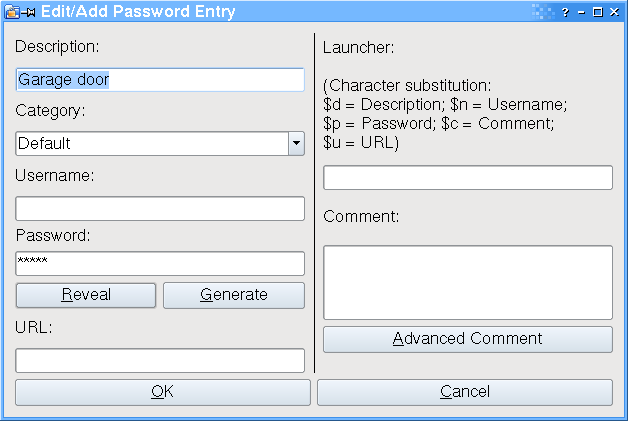This screenshot has height=421, width=628.
Task: Cancel editing the password entry
Action: pos(465,392)
